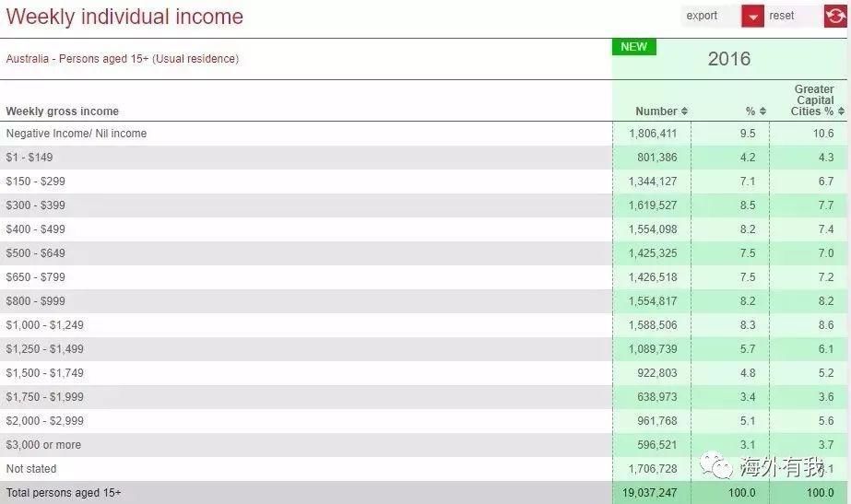Click the export text button
Image resolution: width=851 pixels, height=504 pixels.
pos(703,16)
